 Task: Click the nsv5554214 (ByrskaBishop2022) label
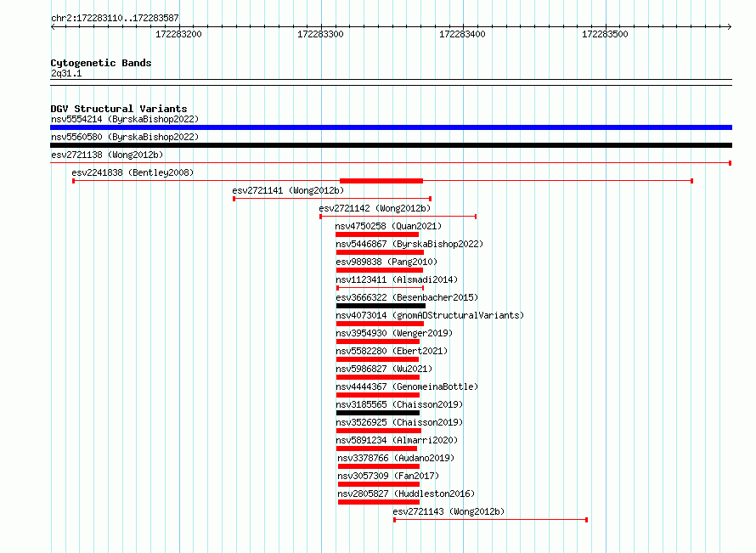(x=125, y=119)
